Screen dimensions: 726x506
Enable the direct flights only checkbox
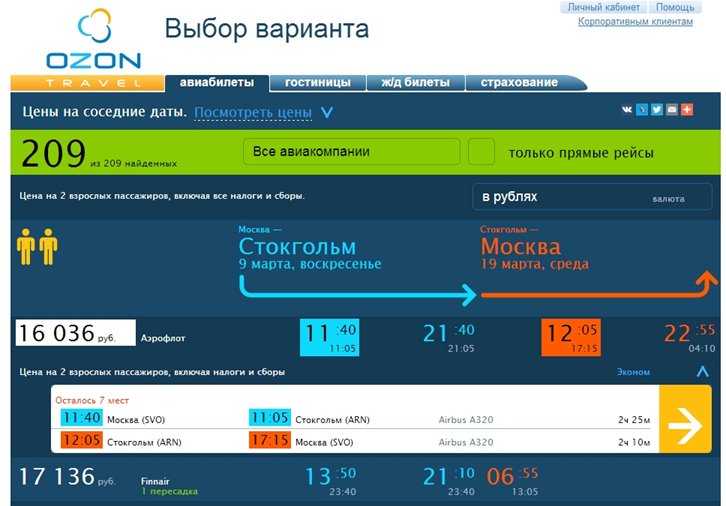point(481,151)
